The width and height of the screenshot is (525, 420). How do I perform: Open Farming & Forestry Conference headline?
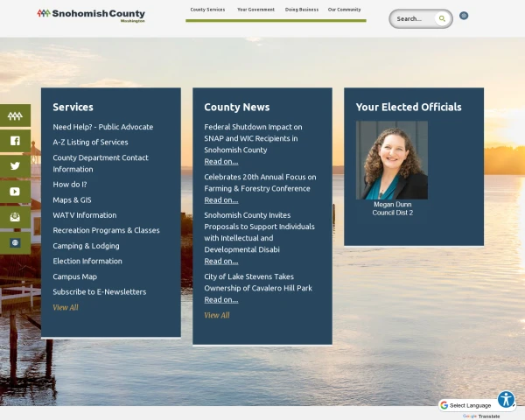click(x=260, y=183)
